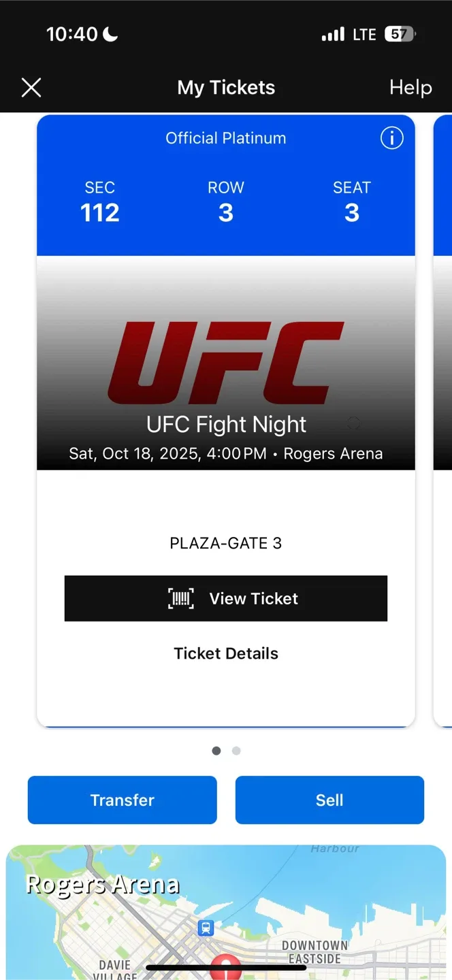Open the View Ticket button
452x980 pixels.
[226, 598]
